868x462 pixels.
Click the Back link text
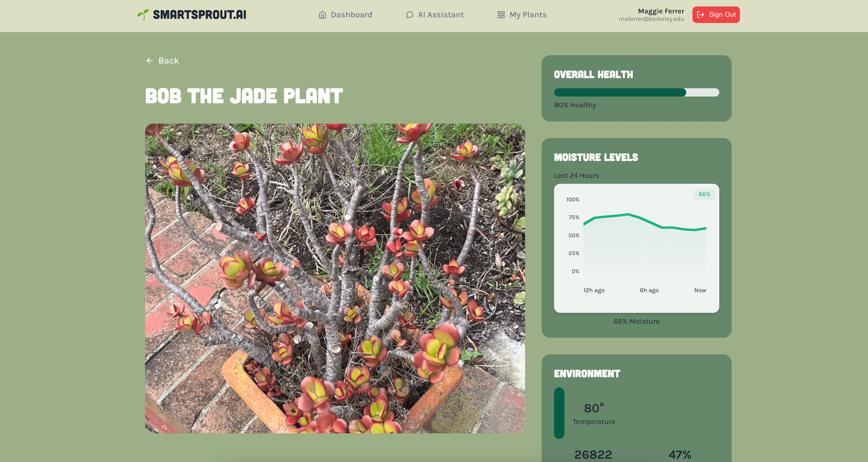[x=169, y=61]
